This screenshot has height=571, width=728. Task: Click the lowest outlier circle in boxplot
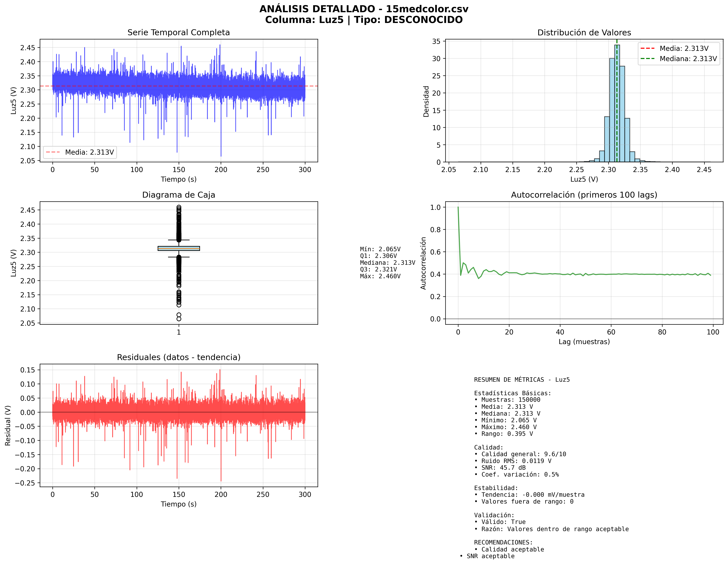(179, 319)
